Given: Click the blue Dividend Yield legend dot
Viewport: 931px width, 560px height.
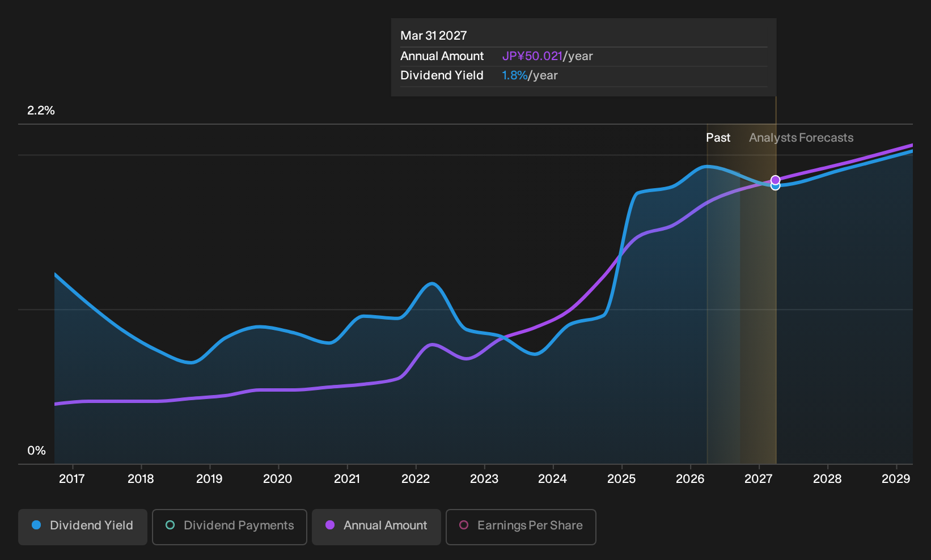Looking at the screenshot, I should tap(36, 525).
